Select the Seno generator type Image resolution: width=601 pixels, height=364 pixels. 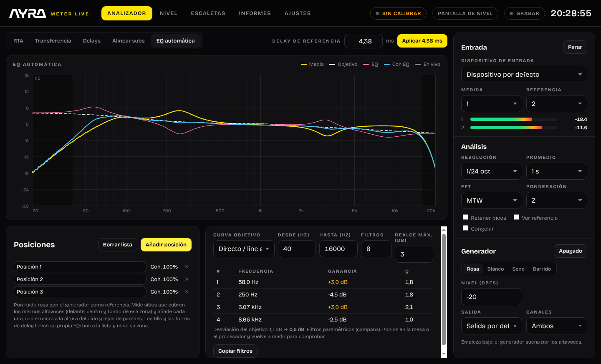(518, 269)
